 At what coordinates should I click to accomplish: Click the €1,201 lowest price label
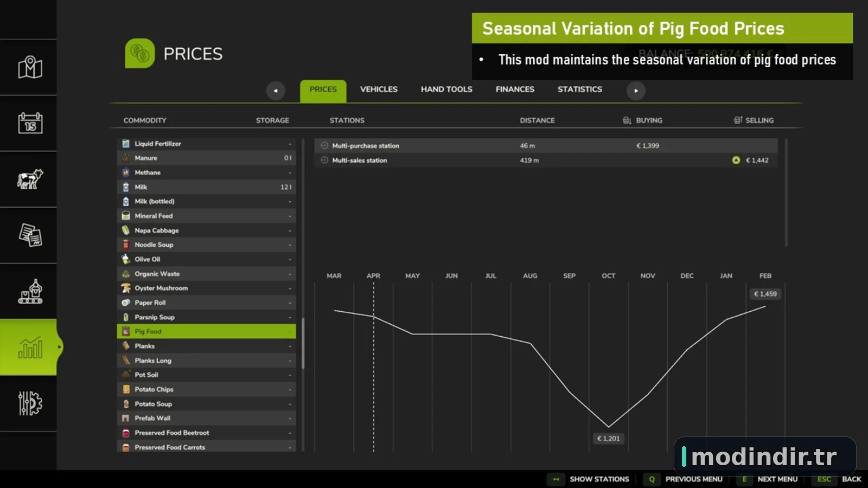tap(609, 439)
